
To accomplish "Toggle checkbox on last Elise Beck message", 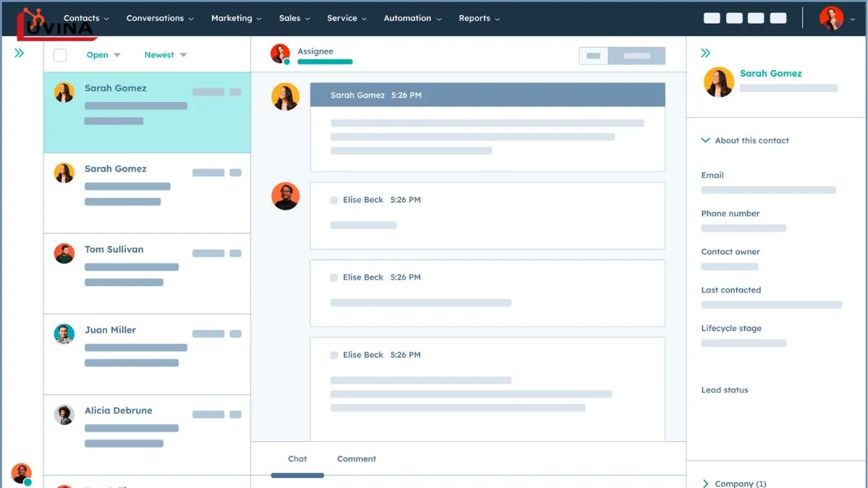I will pyautogui.click(x=334, y=355).
